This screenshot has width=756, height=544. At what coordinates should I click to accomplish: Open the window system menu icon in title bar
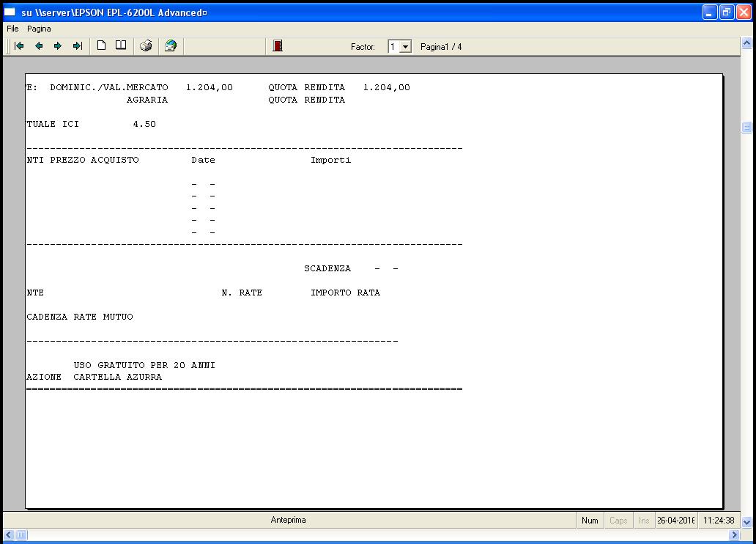point(10,12)
